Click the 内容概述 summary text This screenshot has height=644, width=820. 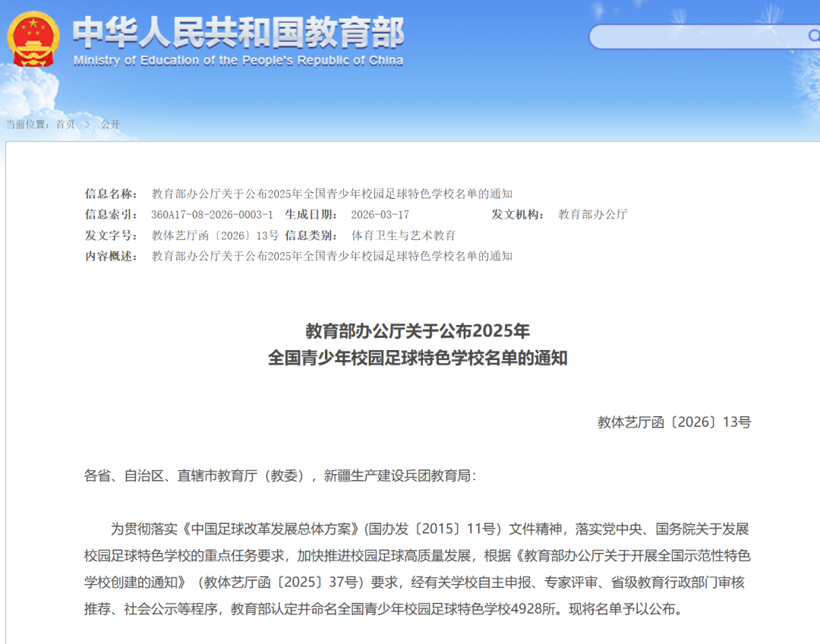(x=332, y=256)
